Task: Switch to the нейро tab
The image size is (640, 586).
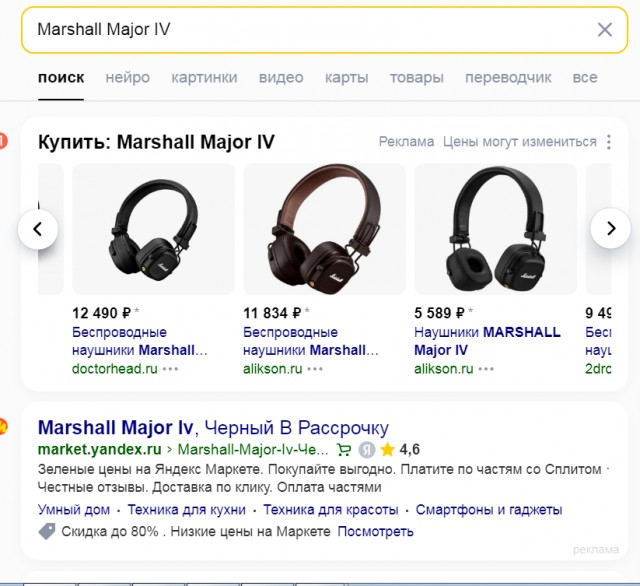Action: pyautogui.click(x=128, y=77)
